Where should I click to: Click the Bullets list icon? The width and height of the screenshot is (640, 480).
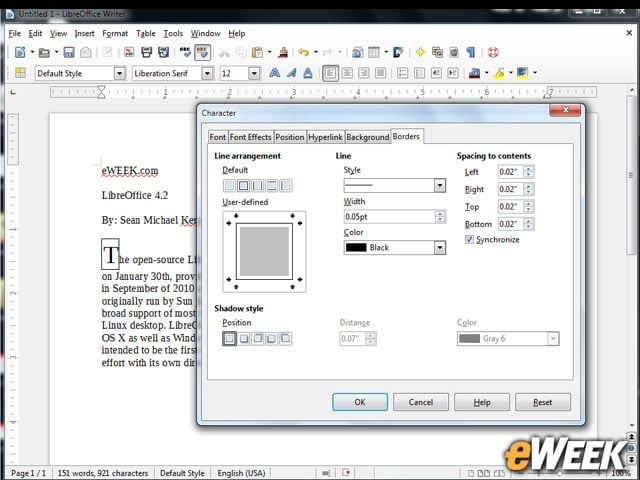click(419, 73)
